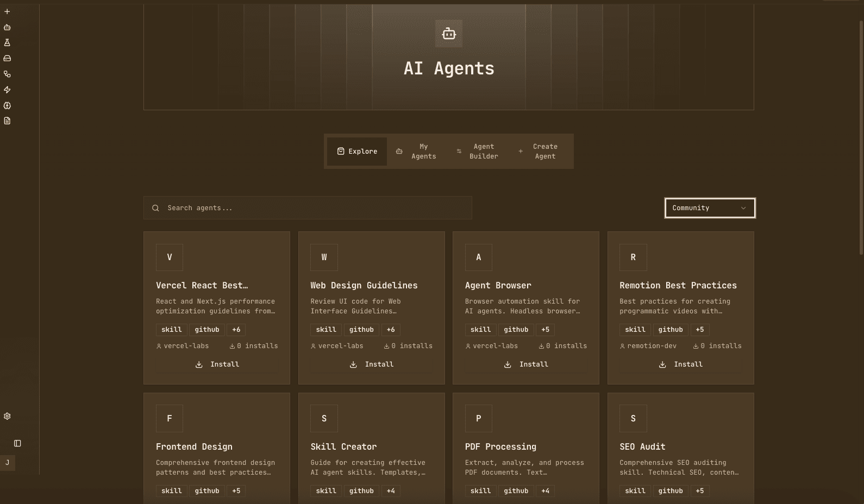Screen dimensions: 864x504
Task: Open the settings gear icon
Action: (x=7, y=416)
